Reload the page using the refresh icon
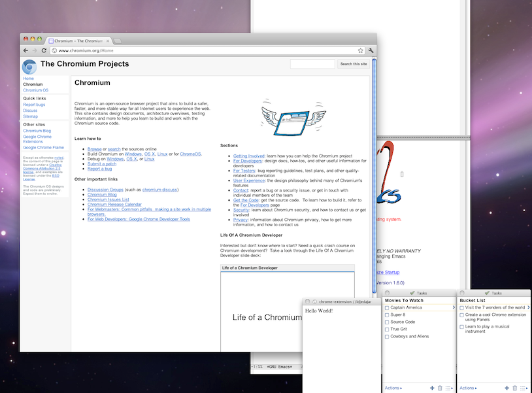This screenshot has width=532, height=393. tap(43, 50)
